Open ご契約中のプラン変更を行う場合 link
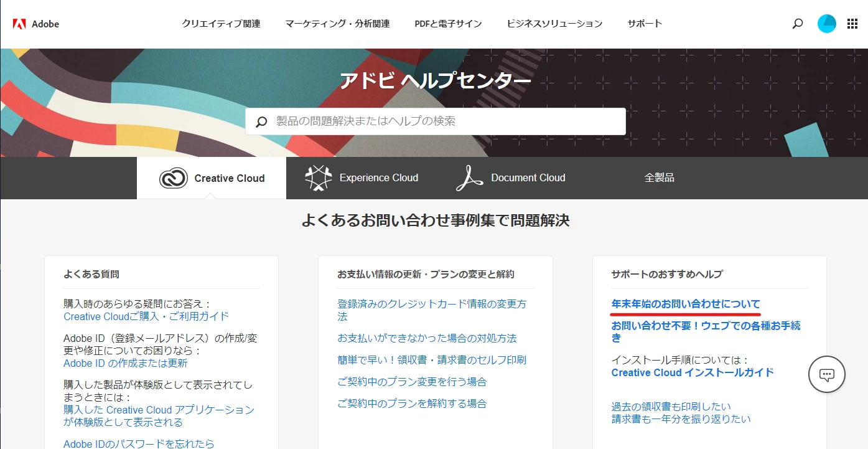 (x=412, y=382)
